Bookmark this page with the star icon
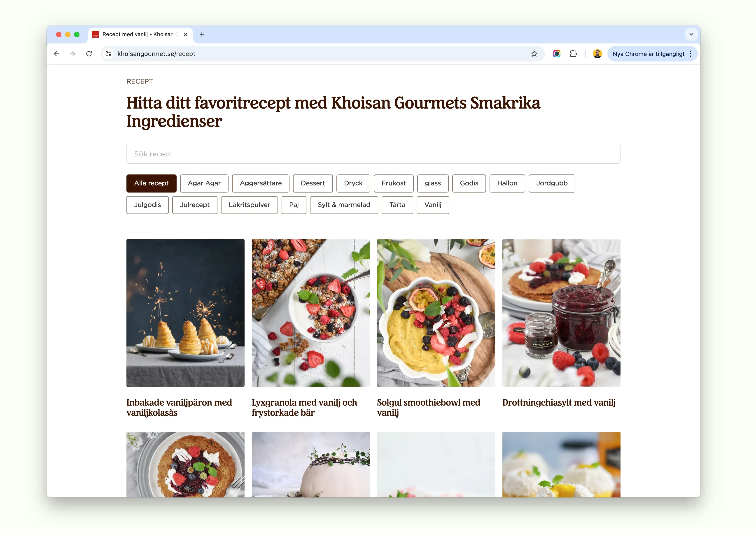Screen dimensions: 756x534 click(x=534, y=54)
